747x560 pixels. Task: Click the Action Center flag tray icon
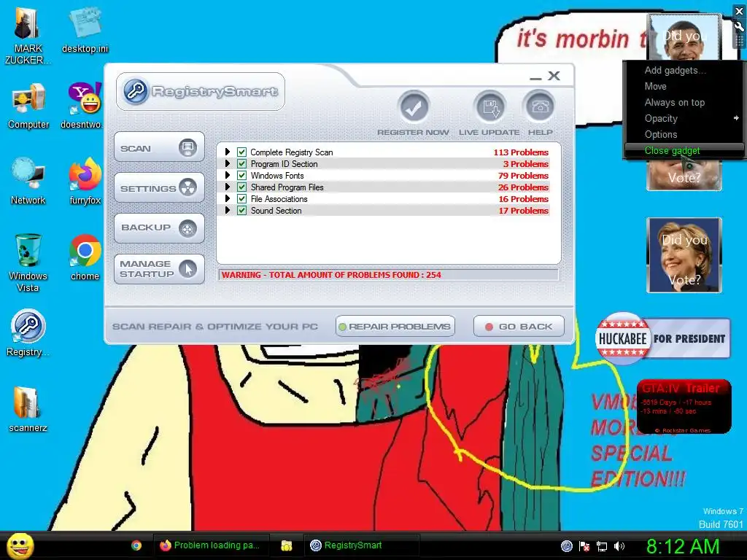click(x=584, y=546)
